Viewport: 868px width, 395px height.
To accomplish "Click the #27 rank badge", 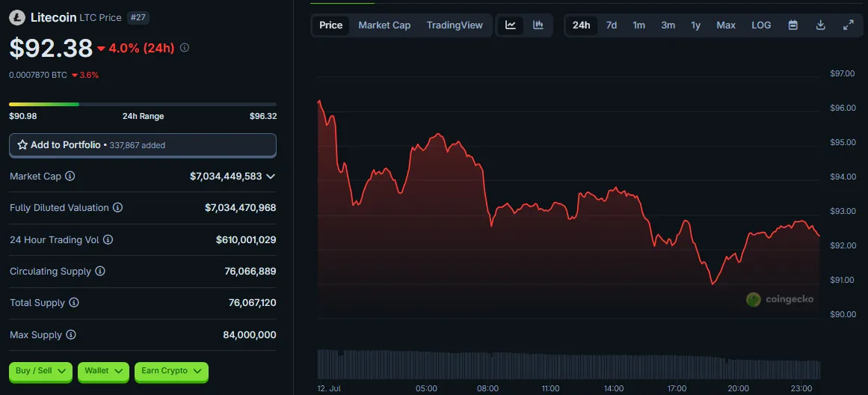I will click(138, 18).
